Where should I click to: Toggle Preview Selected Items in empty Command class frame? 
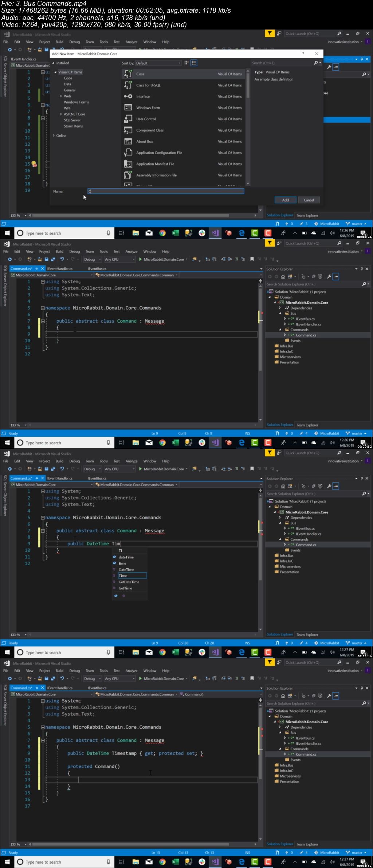[336, 276]
